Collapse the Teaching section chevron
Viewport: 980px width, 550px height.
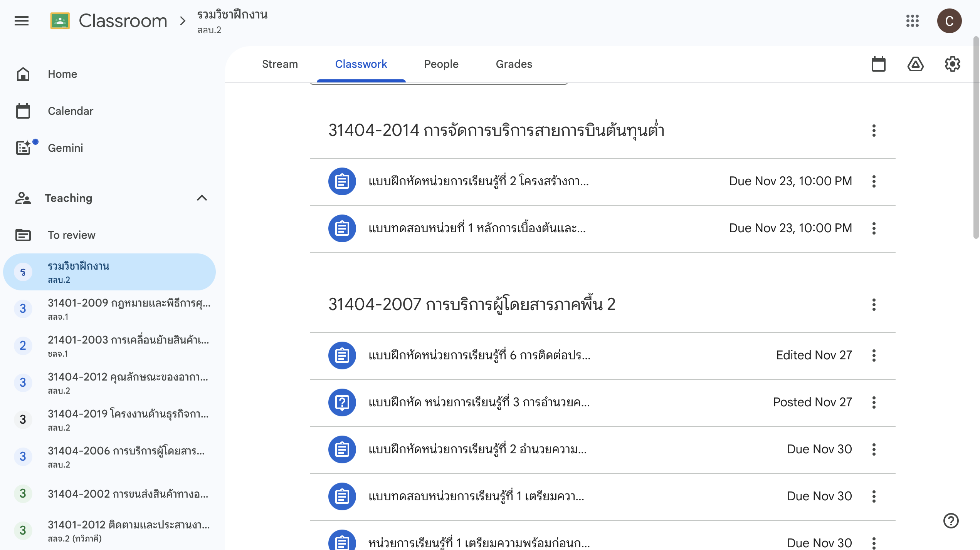pos(202,198)
